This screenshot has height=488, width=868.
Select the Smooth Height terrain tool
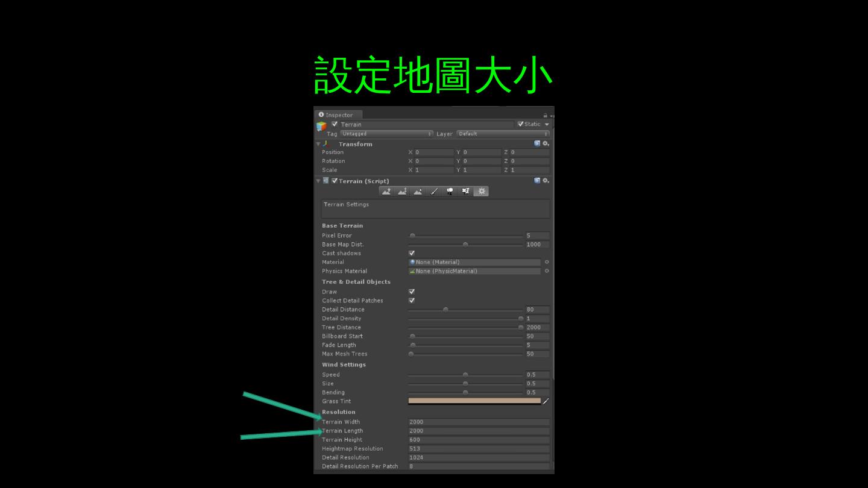click(418, 192)
